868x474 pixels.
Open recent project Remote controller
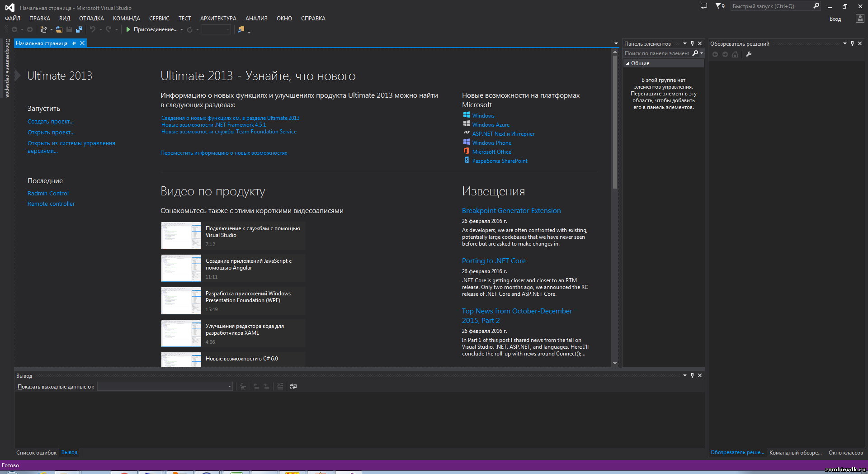click(x=51, y=204)
